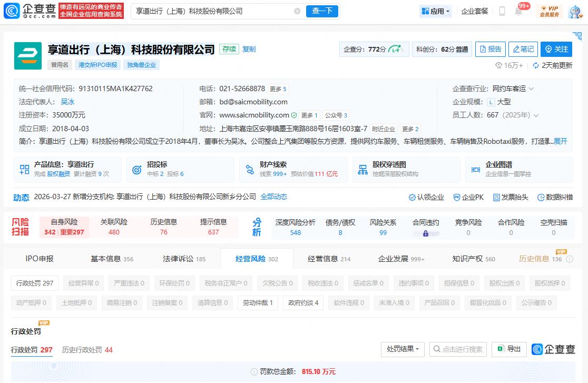588x383 pixels.
Task: Open the 应用 applications dropdown
Action: [436, 11]
